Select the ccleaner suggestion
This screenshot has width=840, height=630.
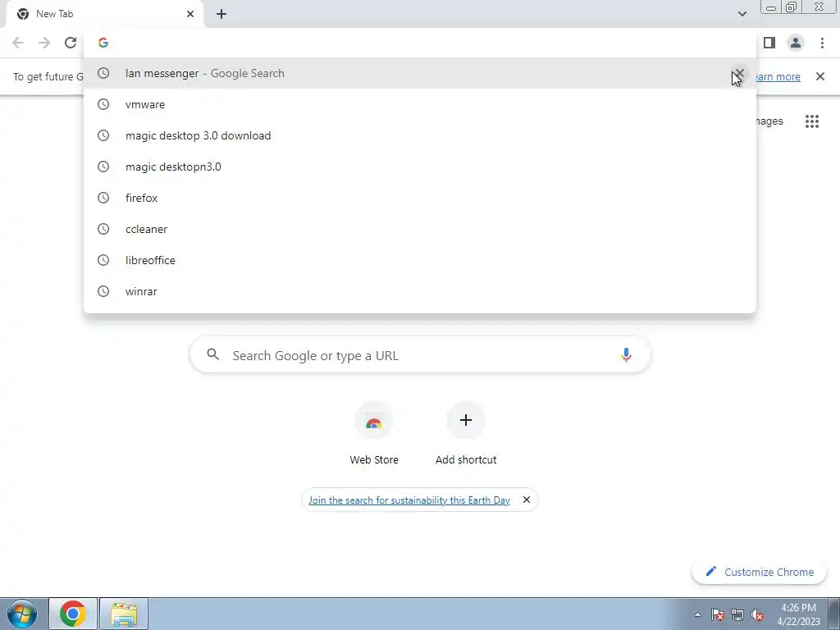point(420,229)
